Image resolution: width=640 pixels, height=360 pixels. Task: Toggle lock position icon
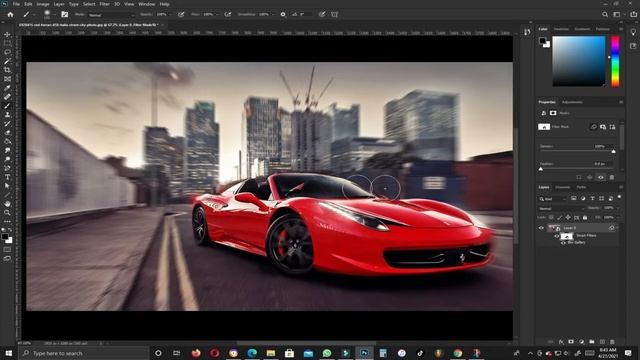click(x=568, y=218)
